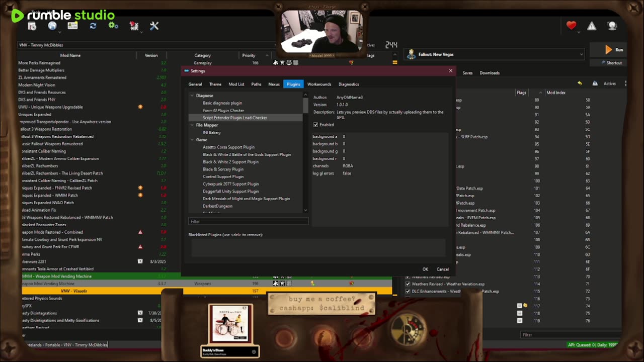Open the Fallout: New Vegas executable dropdown
Image resolution: width=644 pixels, height=362 pixels.
495,54
